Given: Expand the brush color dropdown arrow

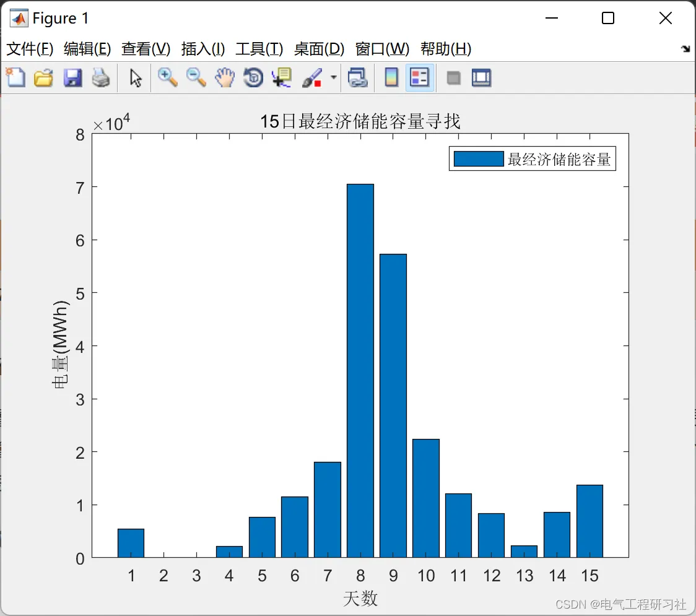Looking at the screenshot, I should (333, 77).
